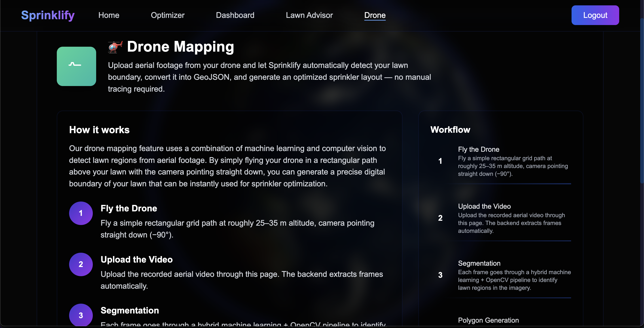Click Workflow step number 2
This screenshot has width=644, height=328.
tap(440, 218)
